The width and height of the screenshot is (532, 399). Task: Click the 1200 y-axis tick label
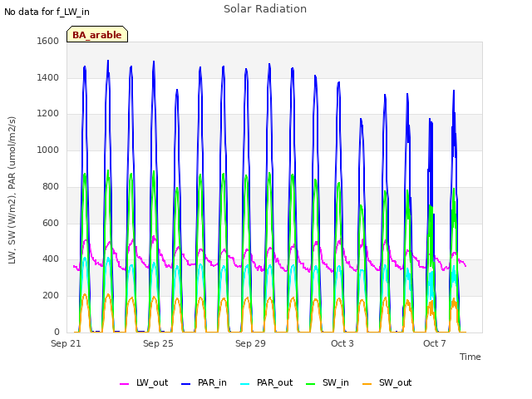48,113
